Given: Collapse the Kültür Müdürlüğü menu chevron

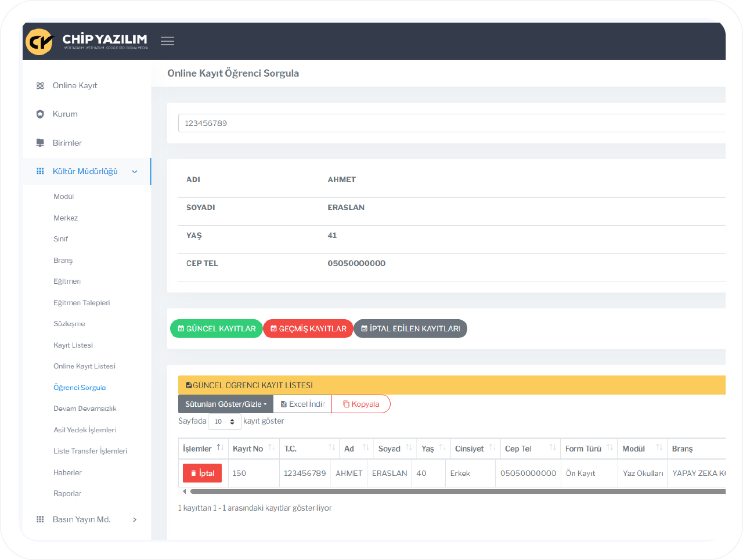Looking at the screenshot, I should click(135, 172).
